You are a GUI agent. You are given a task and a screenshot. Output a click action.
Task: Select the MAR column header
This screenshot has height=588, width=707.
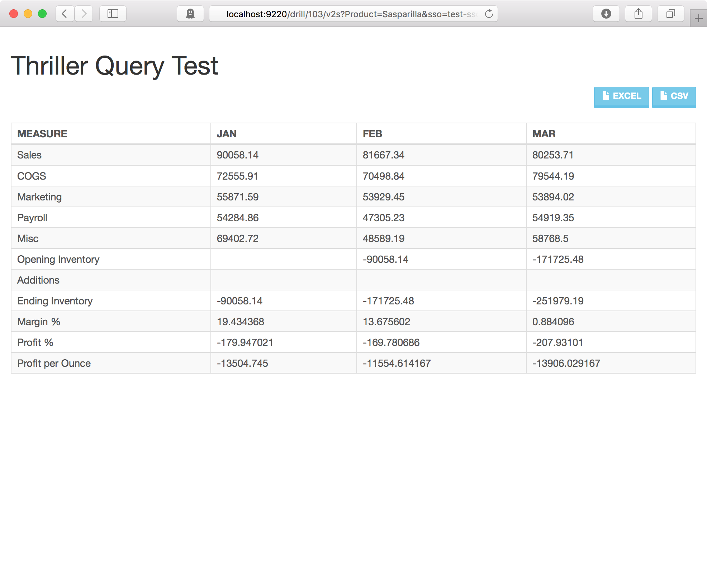[x=544, y=134]
